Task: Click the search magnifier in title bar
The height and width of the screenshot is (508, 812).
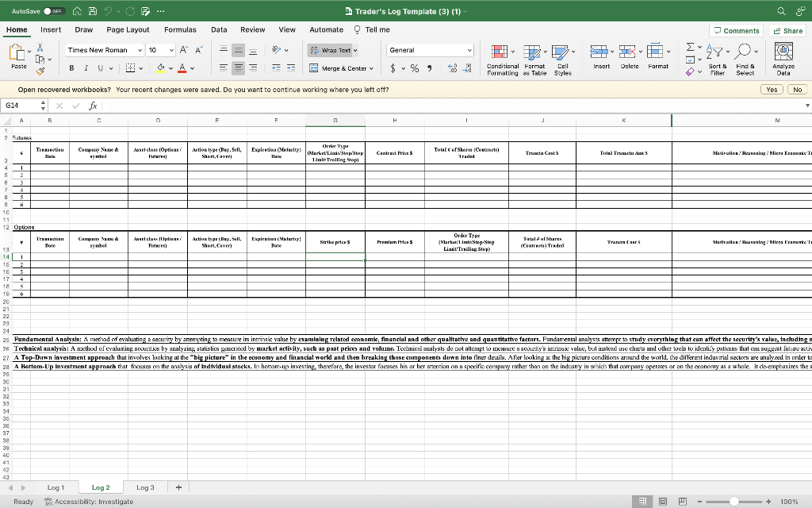Action: pos(781,11)
